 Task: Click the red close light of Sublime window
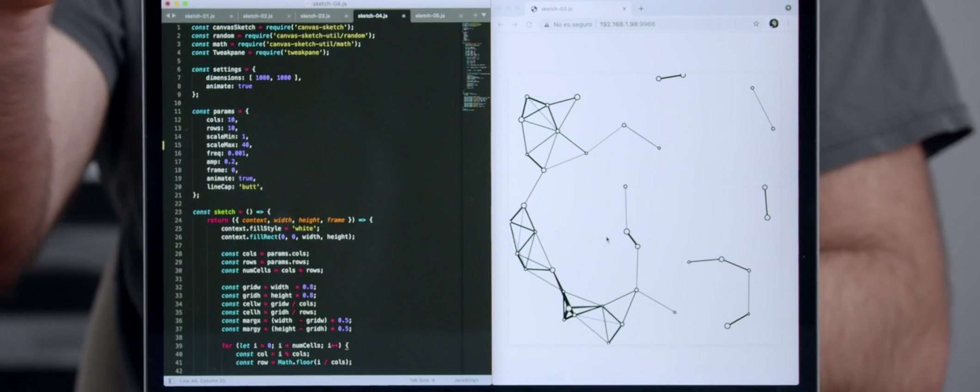tap(168, 4)
